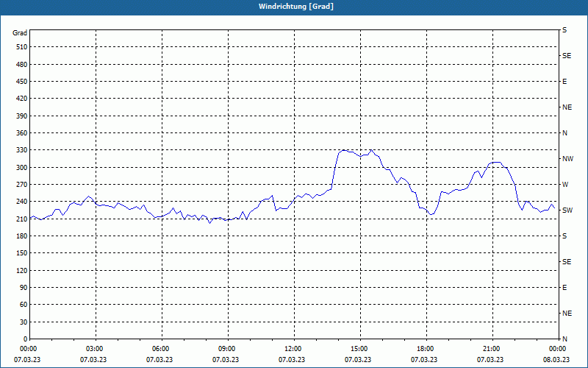The height and width of the screenshot is (368, 588).
Task: Click the 09:00 time axis label
Action: [226, 349]
